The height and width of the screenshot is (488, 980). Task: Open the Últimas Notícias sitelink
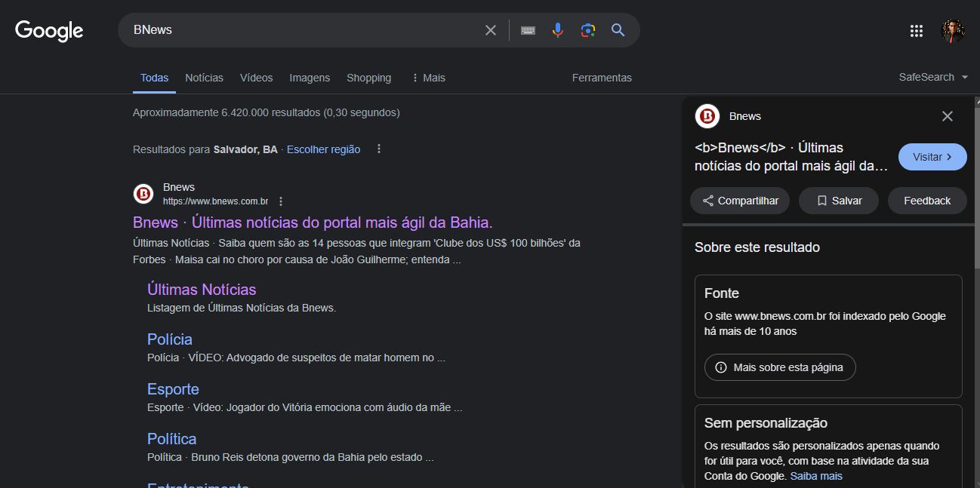pos(202,290)
